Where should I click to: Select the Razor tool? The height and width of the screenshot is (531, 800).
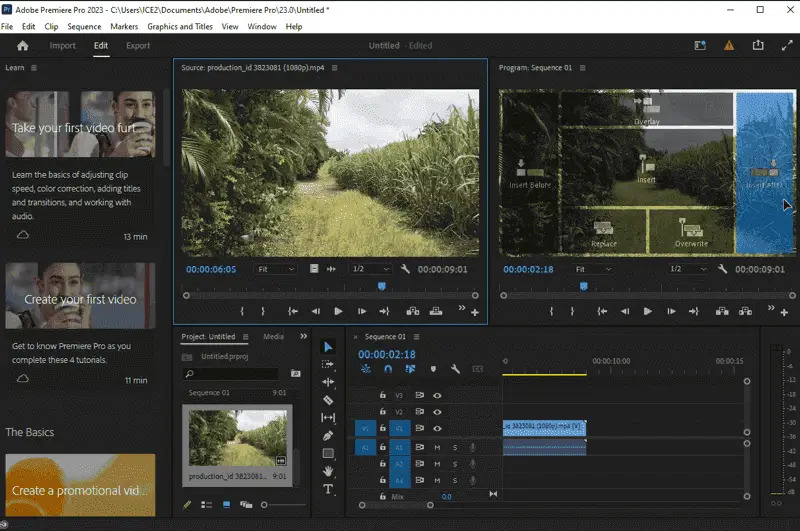328,400
